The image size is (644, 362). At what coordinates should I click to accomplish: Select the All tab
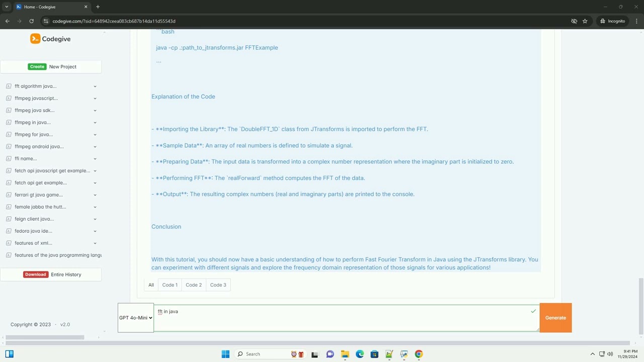(x=151, y=285)
